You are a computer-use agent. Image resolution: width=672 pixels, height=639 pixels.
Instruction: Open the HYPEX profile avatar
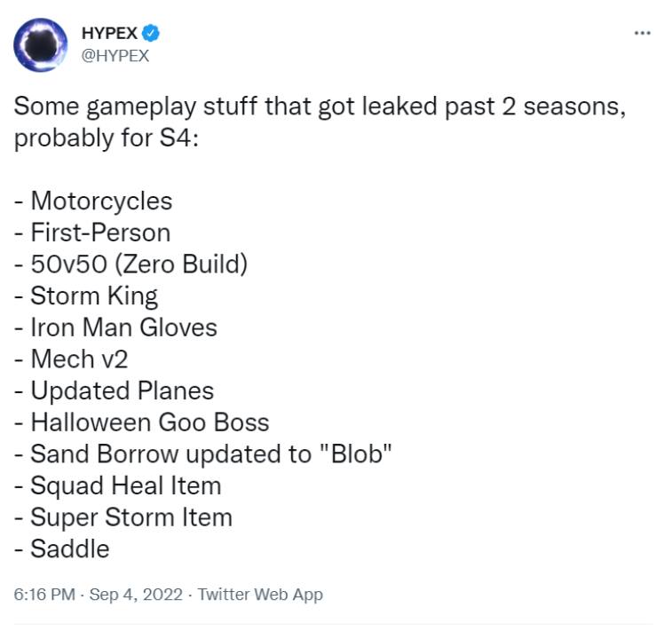pyautogui.click(x=42, y=45)
